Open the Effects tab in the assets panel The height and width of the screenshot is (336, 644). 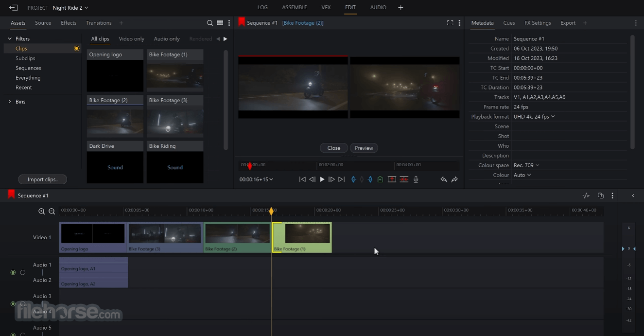tap(69, 23)
